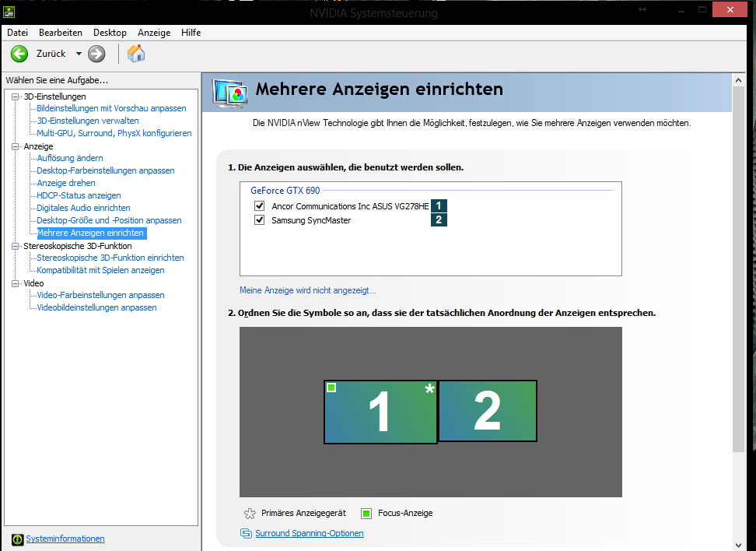This screenshot has width=756, height=551.
Task: Open the Systeminformationen link
Action: pyautogui.click(x=65, y=539)
